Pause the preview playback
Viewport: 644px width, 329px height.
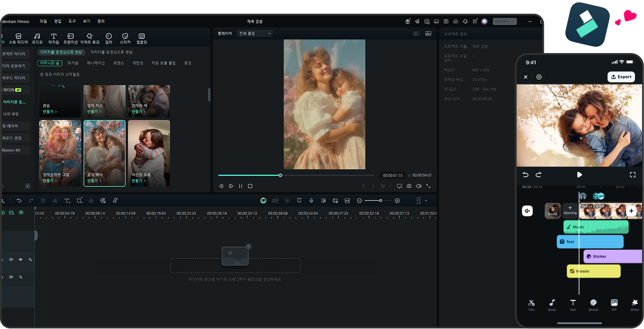click(240, 186)
